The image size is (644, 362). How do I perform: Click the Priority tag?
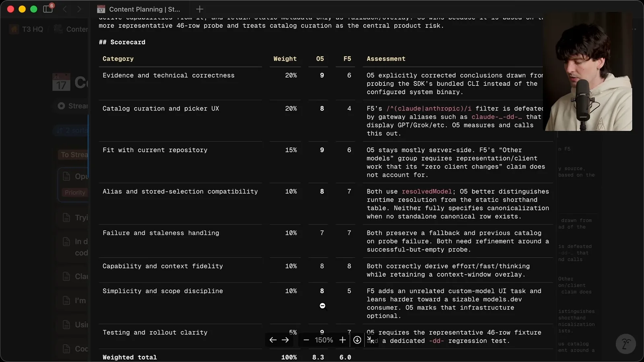coord(75,193)
